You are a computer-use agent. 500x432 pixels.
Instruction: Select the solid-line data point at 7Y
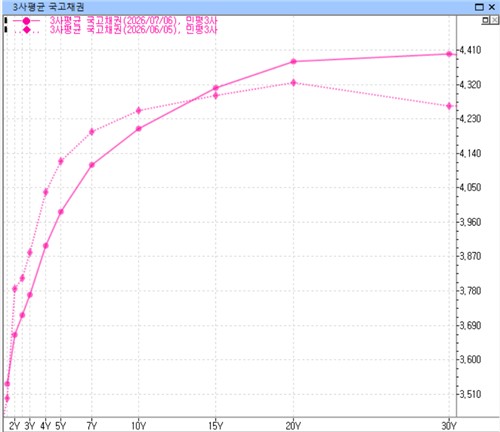(92, 165)
